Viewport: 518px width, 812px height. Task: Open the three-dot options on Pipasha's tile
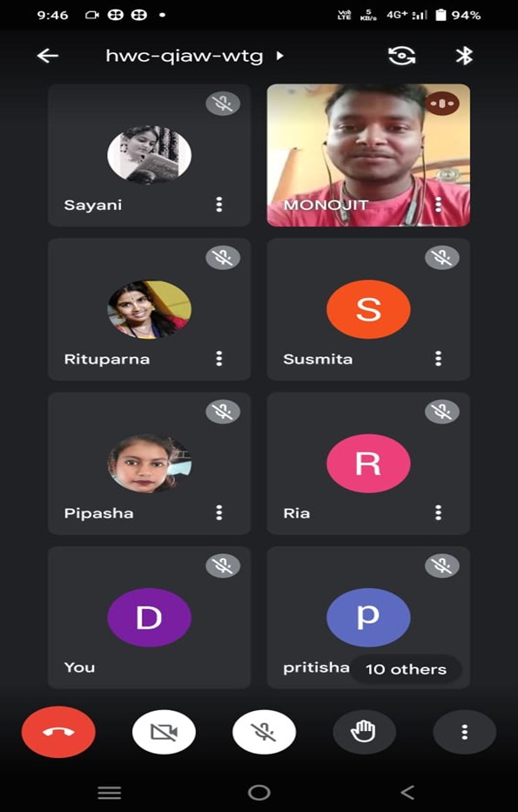[219, 512]
